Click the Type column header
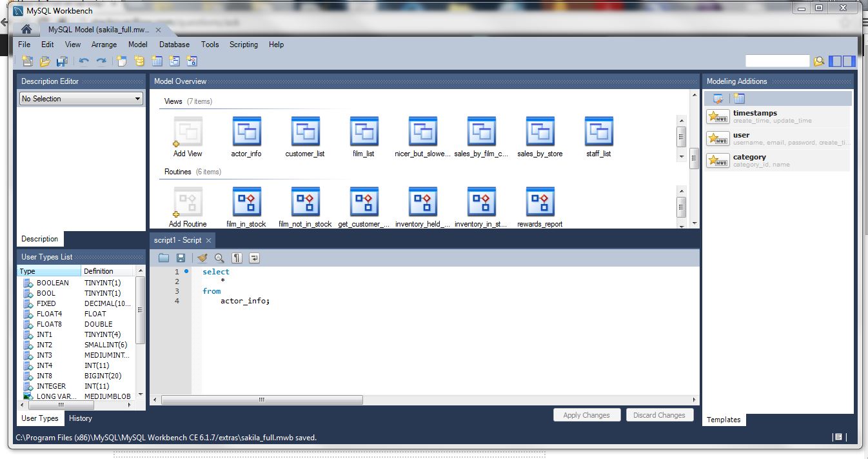 (50, 271)
